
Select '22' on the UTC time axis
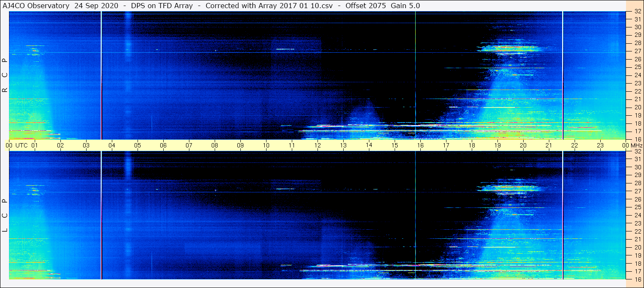click(575, 145)
